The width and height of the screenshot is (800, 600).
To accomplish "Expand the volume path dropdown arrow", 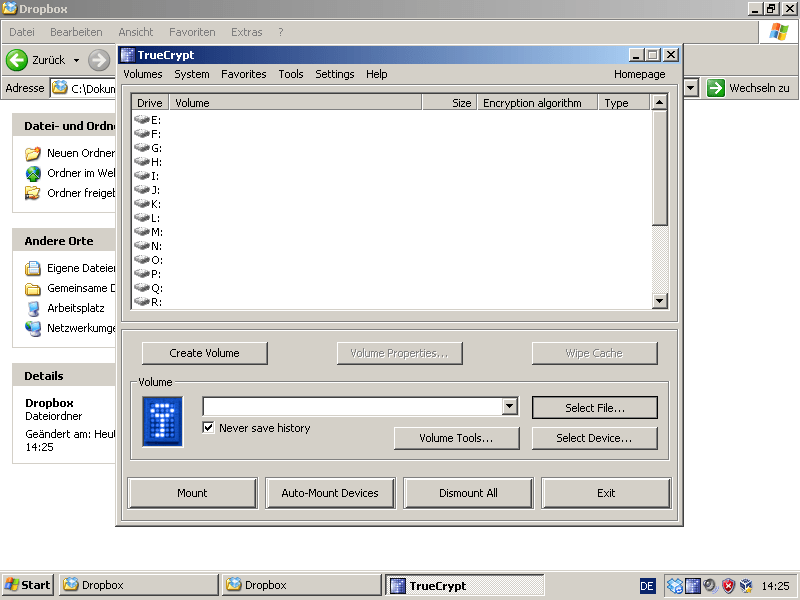I will coord(510,406).
